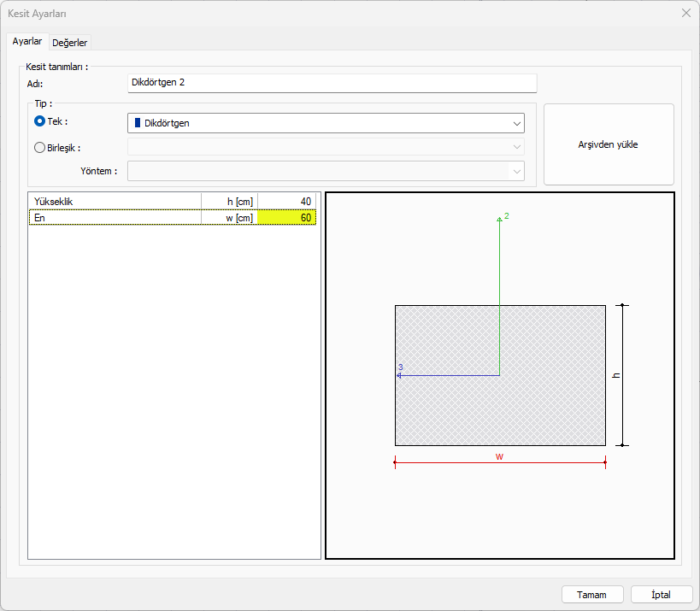700x611 pixels.
Task: Click the Arşivden yükle button
Action: 608,144
